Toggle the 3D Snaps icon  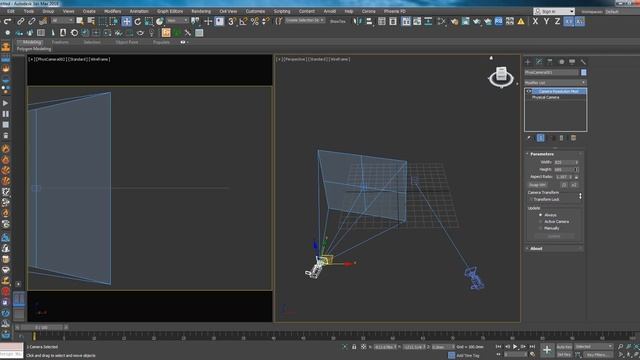(x=232, y=21)
